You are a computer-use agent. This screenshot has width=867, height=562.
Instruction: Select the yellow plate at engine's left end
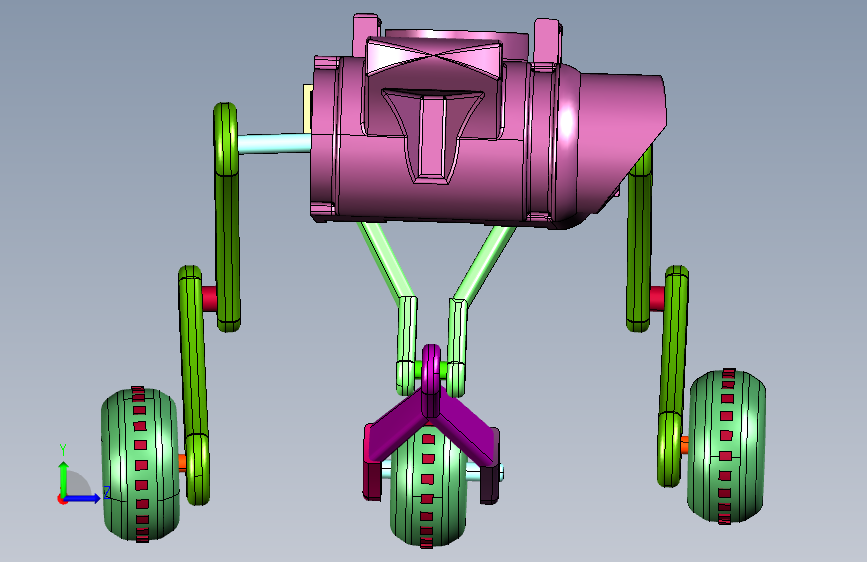pos(308,108)
